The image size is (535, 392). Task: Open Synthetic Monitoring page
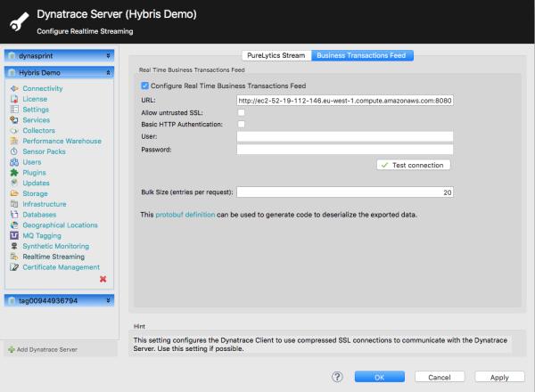click(56, 246)
